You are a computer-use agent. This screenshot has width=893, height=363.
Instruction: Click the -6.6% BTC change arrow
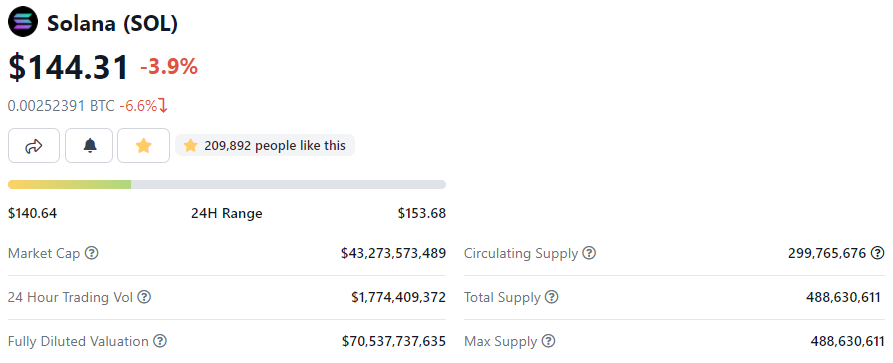(x=163, y=106)
